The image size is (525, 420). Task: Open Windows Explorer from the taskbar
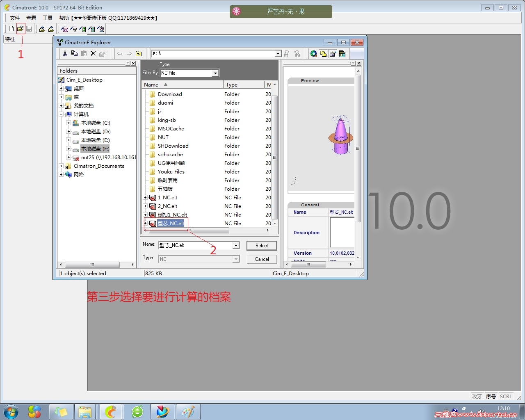pos(85,412)
